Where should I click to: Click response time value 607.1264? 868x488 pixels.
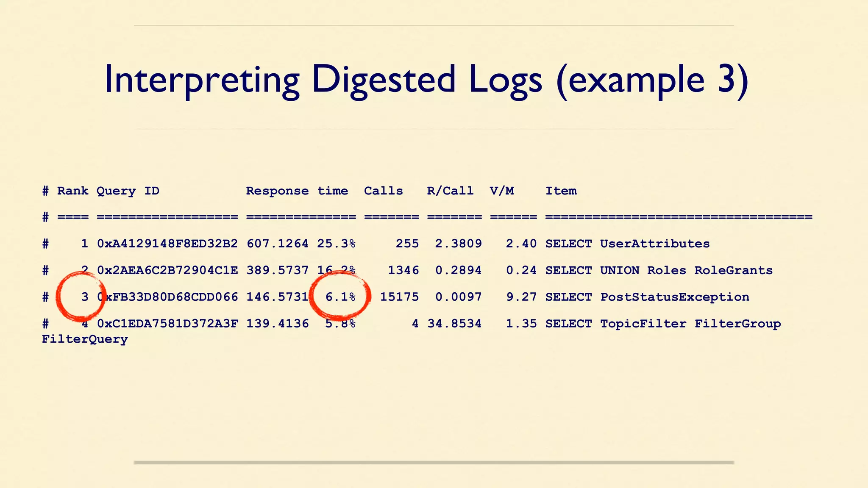tap(278, 244)
